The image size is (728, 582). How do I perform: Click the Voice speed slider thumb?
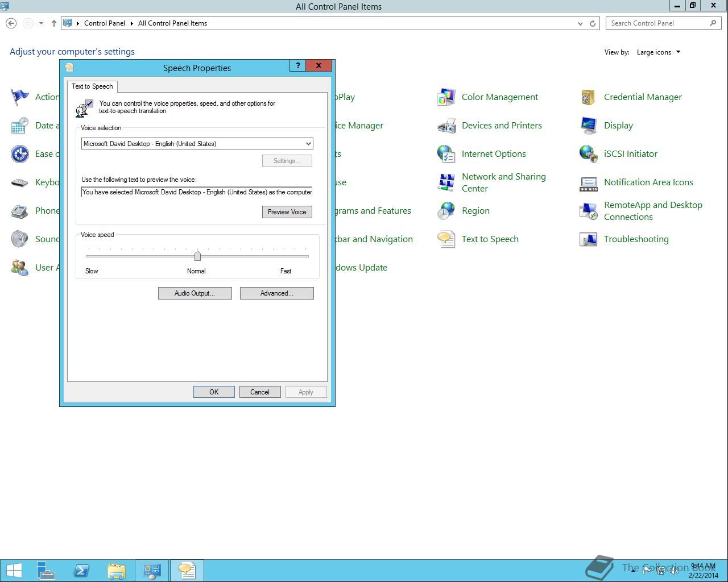pyautogui.click(x=197, y=255)
